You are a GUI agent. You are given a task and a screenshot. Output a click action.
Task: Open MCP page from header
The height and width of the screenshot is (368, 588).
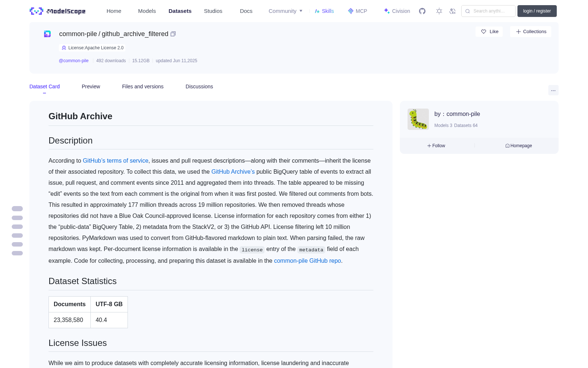click(358, 11)
